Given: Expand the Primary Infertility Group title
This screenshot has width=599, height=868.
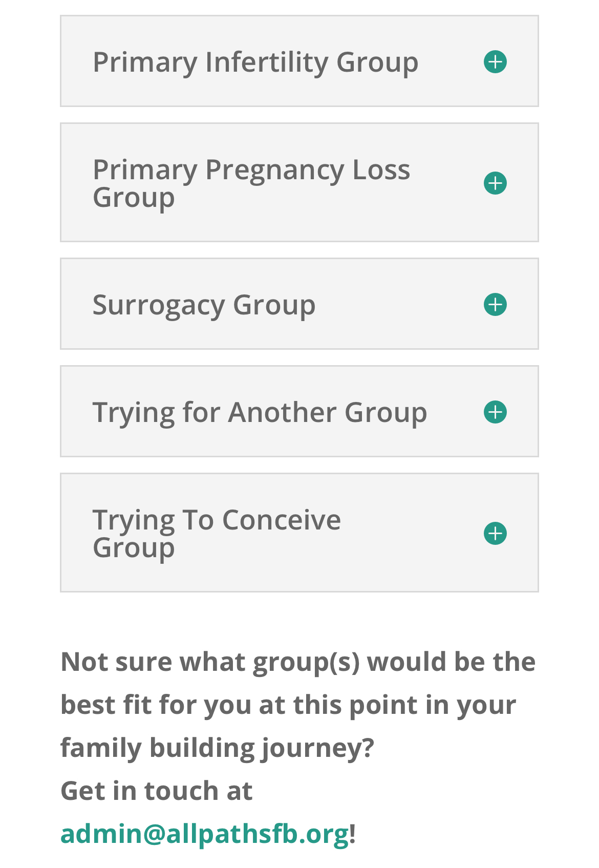Looking at the screenshot, I should (255, 62).
